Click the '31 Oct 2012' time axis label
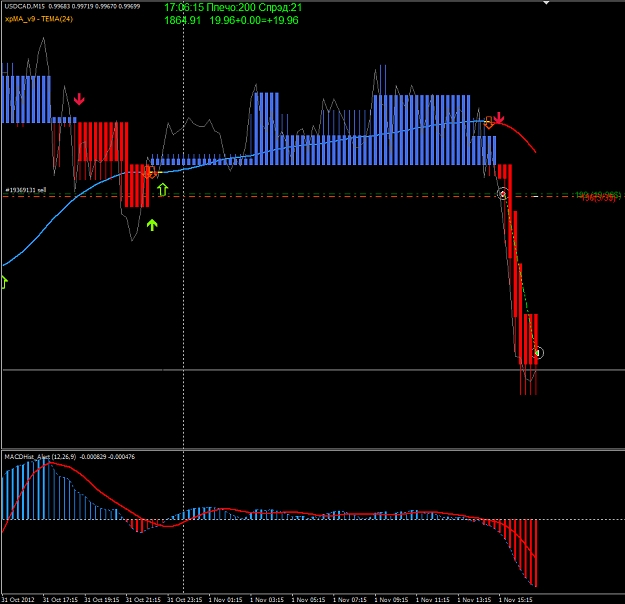The width and height of the screenshot is (625, 604). coord(18,600)
